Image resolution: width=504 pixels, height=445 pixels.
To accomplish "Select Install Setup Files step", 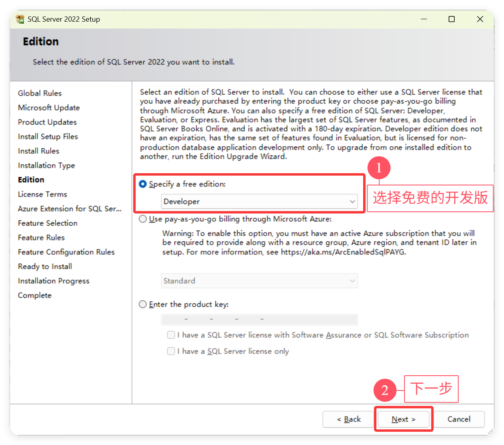I will pyautogui.click(x=48, y=136).
